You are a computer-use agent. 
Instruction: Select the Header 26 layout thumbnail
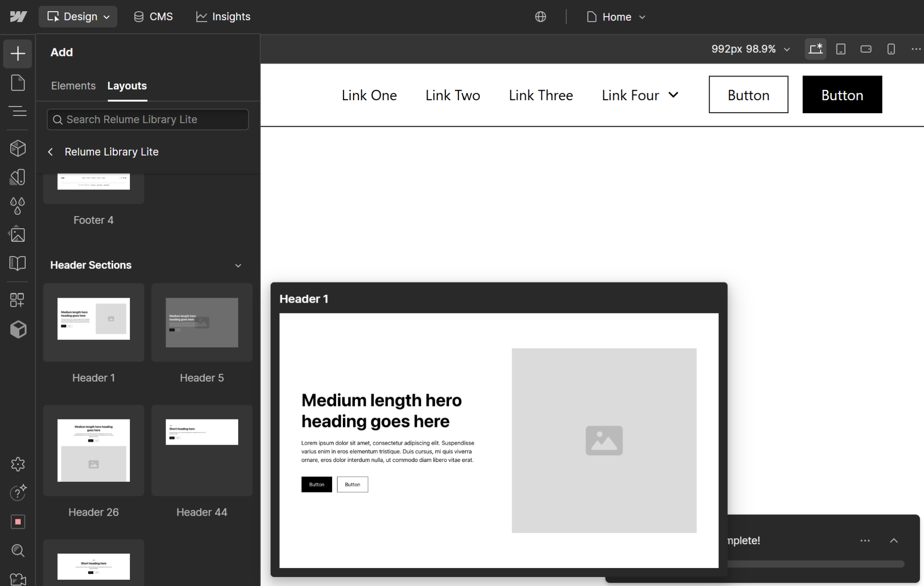pos(93,450)
